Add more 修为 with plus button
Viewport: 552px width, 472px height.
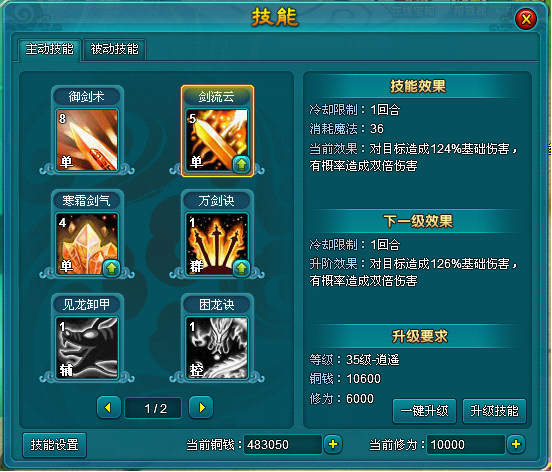(516, 445)
